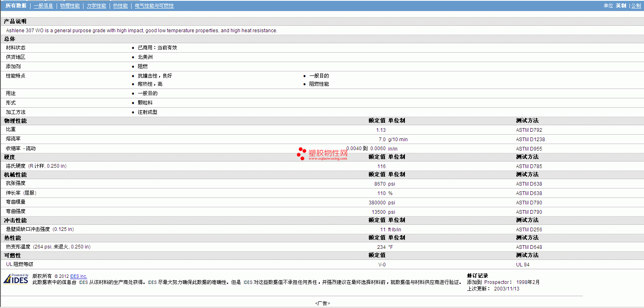Switch to the 一般信息 tab
644x308 pixels.
coord(43,6)
